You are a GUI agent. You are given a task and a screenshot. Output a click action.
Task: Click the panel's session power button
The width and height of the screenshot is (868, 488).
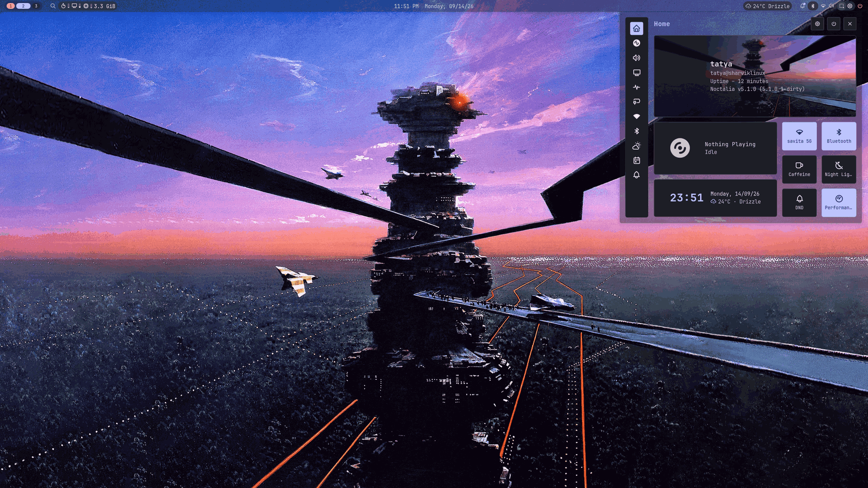834,24
